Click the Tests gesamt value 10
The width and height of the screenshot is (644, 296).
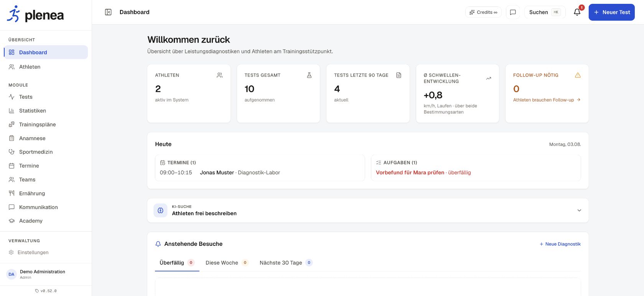[x=249, y=89]
